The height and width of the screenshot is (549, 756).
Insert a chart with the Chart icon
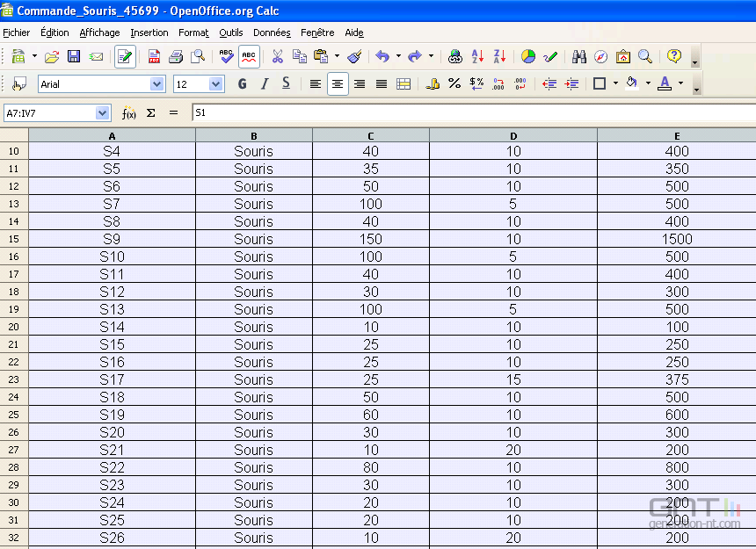click(x=527, y=56)
